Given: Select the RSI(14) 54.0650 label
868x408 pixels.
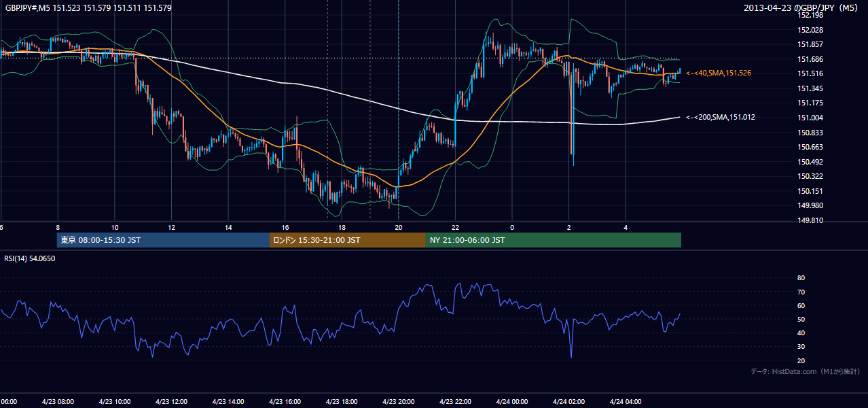Looking at the screenshot, I should (x=30, y=258).
